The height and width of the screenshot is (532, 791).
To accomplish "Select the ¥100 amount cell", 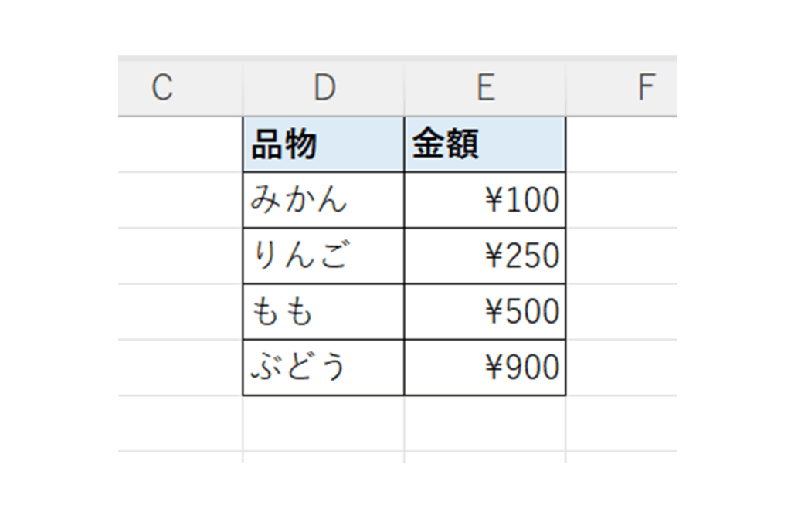I will pos(484,200).
